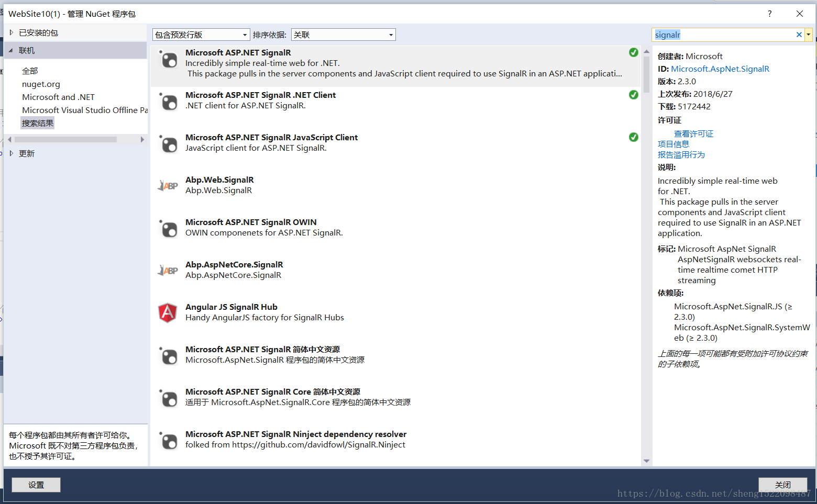The height and width of the screenshot is (504, 817).
Task: Click package list scrollbar up arrow
Action: point(646,51)
